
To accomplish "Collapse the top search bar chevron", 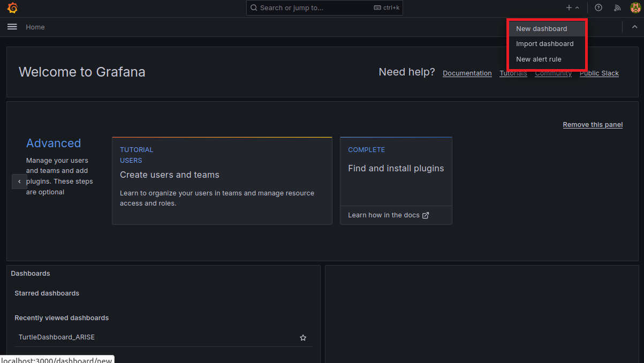I will coord(635,27).
